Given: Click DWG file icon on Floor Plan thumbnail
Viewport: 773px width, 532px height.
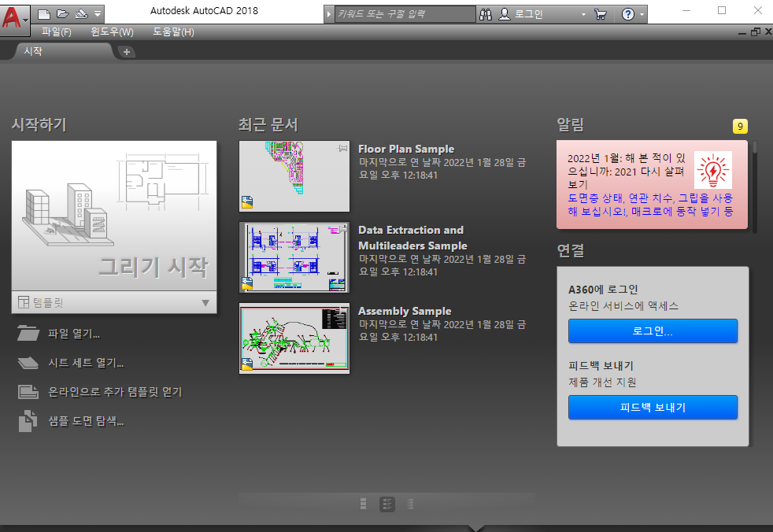Looking at the screenshot, I should coord(247,202).
